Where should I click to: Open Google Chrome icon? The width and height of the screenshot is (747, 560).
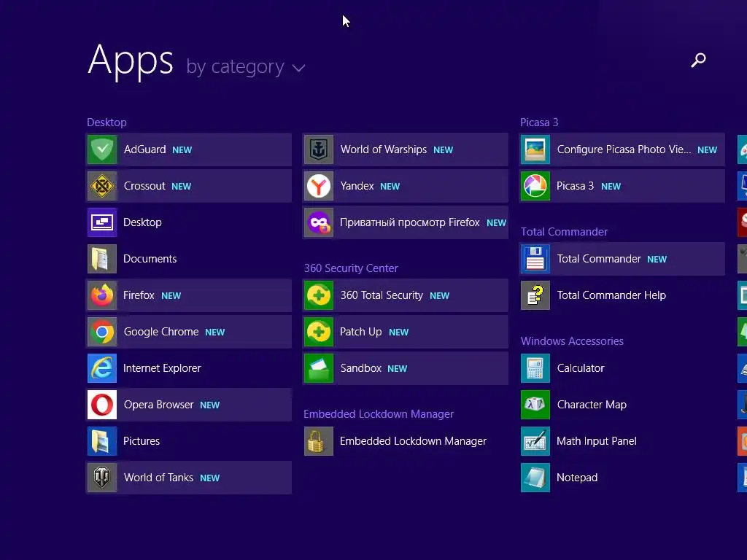point(102,332)
